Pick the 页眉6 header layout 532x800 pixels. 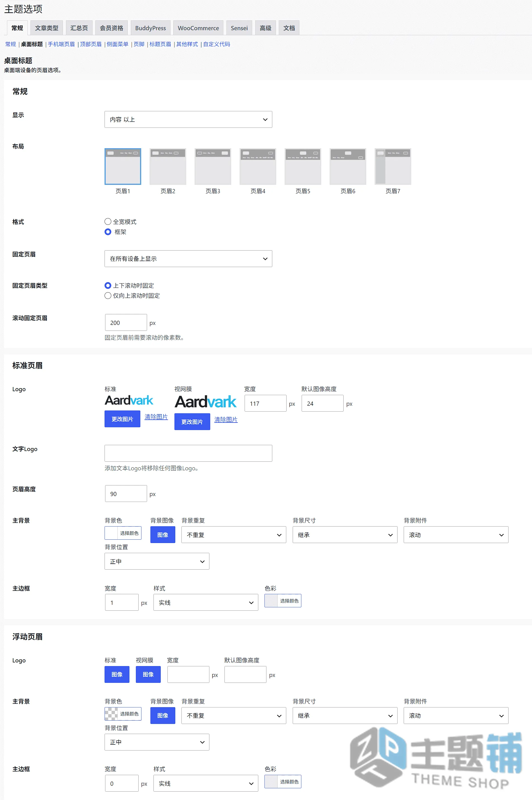[348, 166]
